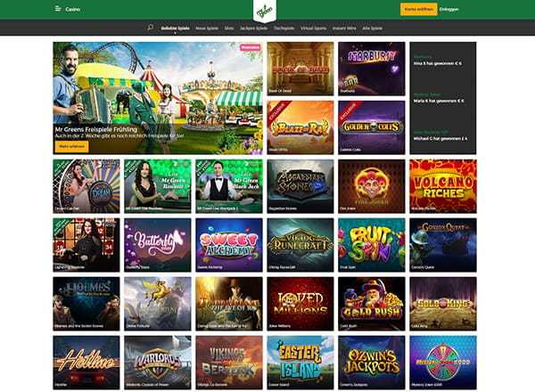Open the Starburst game tile
This screenshot has height=392, width=535.
[x=372, y=69]
